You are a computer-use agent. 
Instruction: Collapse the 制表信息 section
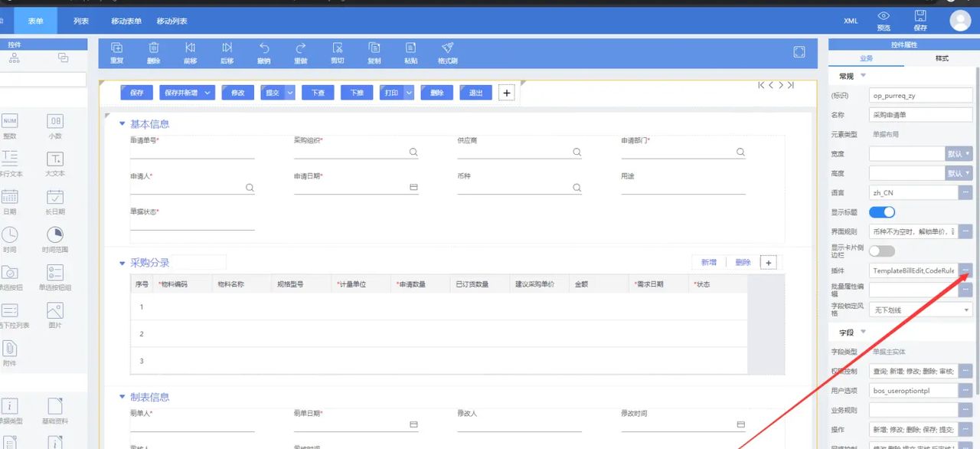coord(122,397)
